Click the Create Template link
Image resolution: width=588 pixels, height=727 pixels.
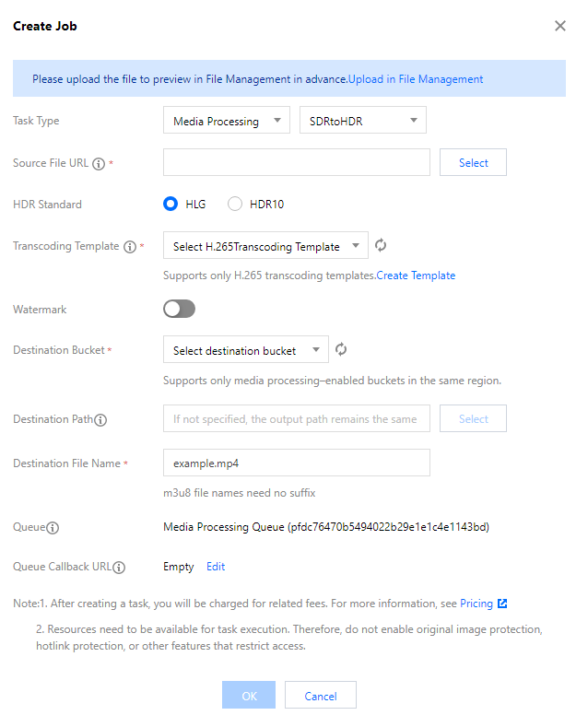point(416,276)
